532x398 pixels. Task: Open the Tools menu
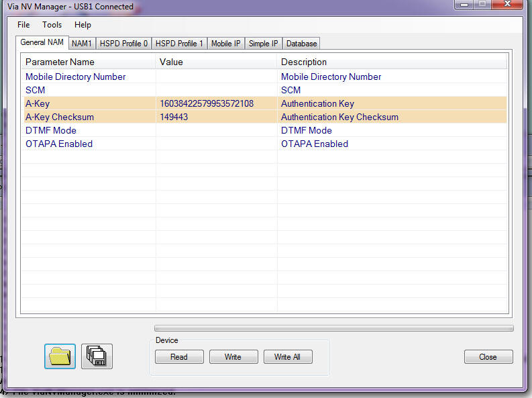[52, 25]
